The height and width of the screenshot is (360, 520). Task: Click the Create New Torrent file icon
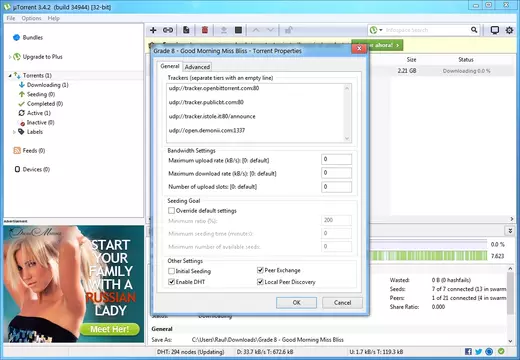point(186,30)
